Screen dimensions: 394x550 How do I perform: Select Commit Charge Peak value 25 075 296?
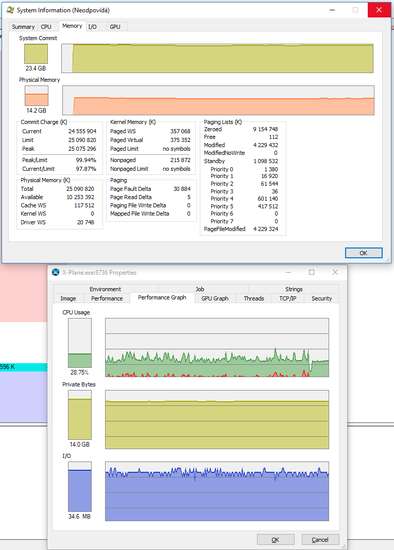82,149
